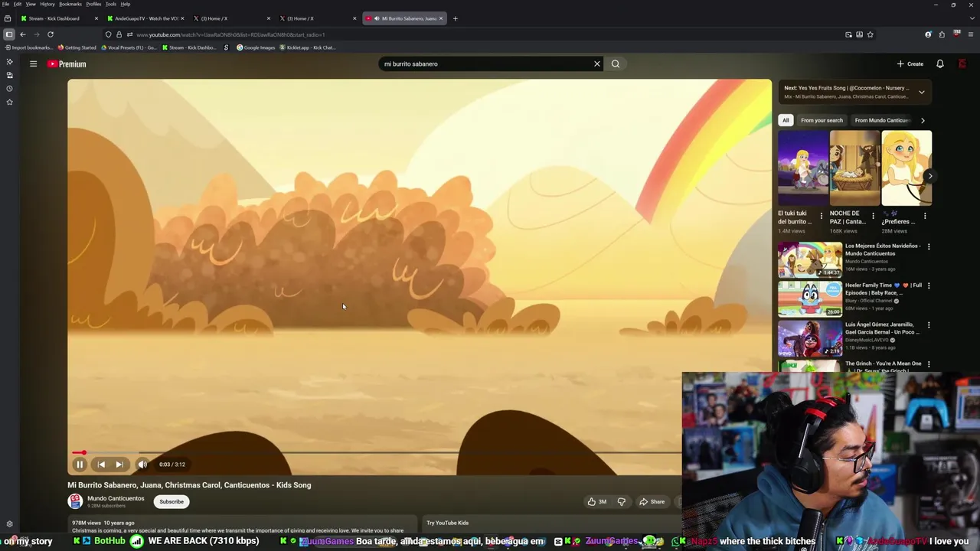Seek along the red video progress bar
This screenshot has width=980, height=551.
[x=375, y=453]
